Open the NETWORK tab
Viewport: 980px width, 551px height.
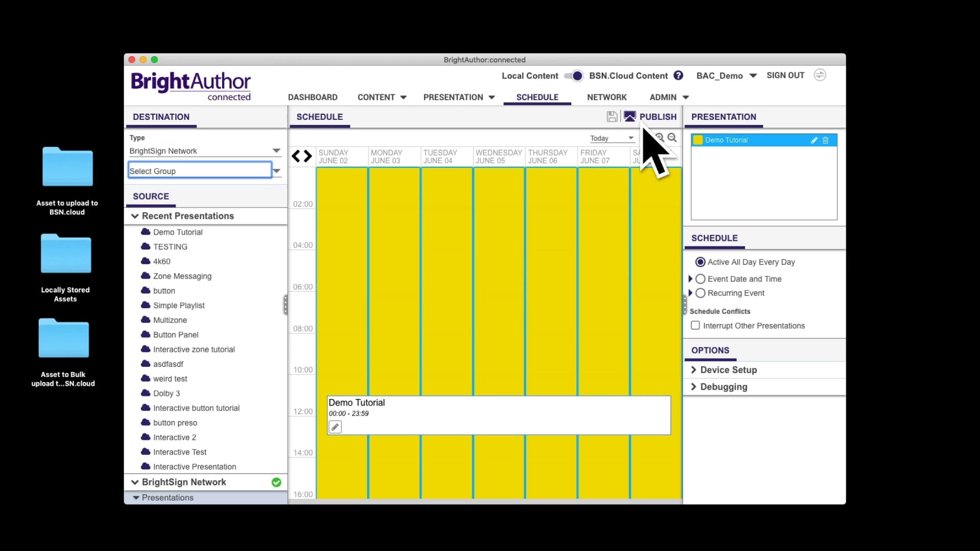point(606,97)
